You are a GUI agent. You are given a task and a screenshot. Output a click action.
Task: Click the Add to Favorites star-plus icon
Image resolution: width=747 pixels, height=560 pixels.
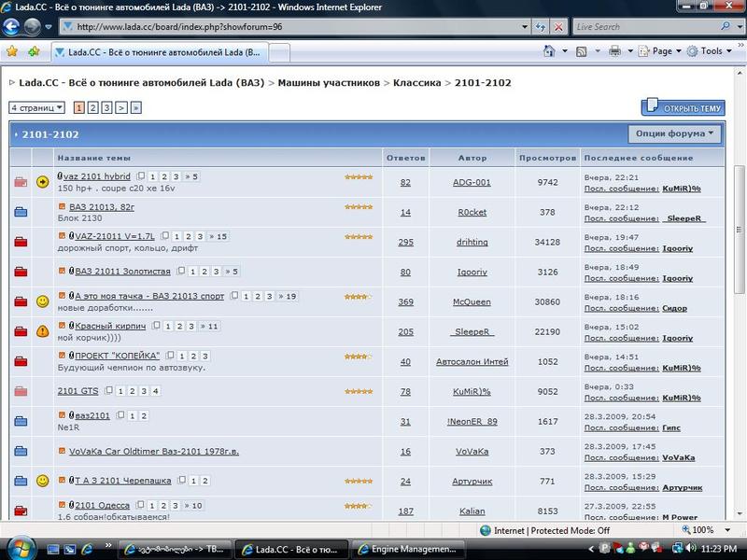(x=34, y=51)
